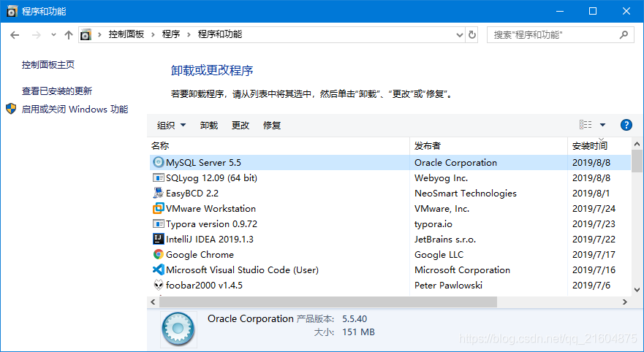Image resolution: width=644 pixels, height=352 pixels.
Task: Go up one level with up arrow
Action: coord(69,35)
